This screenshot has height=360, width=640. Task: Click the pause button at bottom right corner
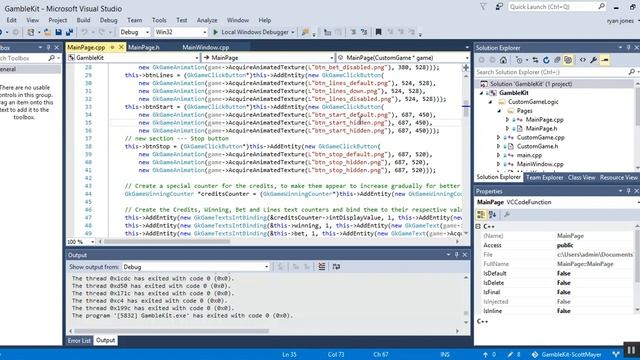[631, 350]
